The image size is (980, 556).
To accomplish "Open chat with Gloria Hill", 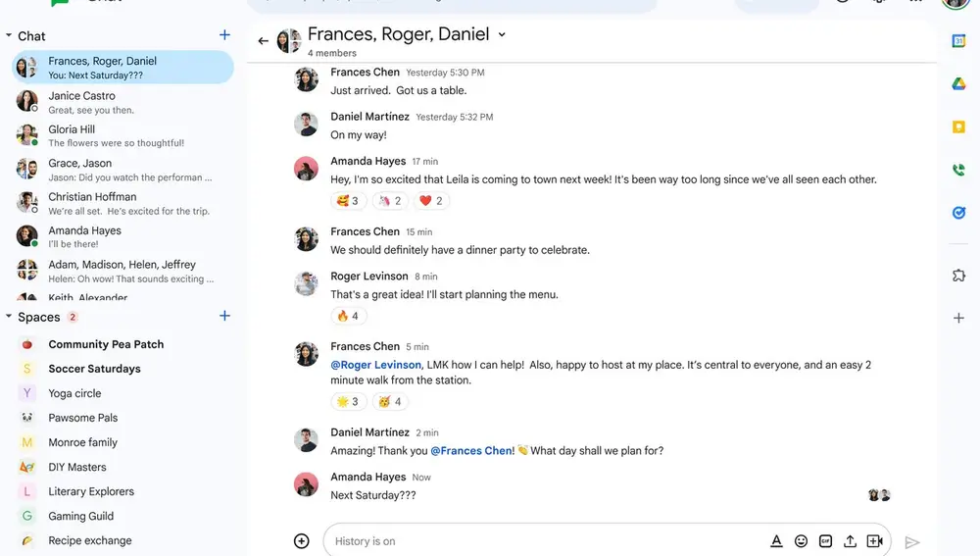I will 122,135.
